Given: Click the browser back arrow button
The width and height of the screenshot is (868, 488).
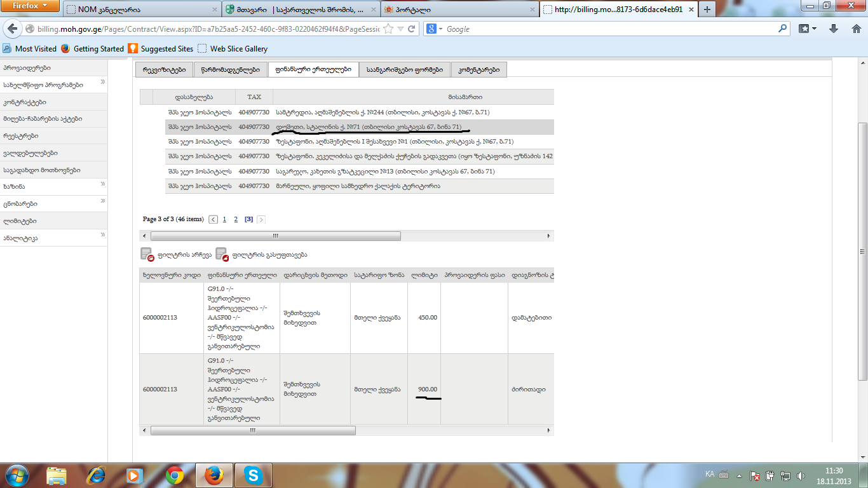Looking at the screenshot, I should 12,29.
